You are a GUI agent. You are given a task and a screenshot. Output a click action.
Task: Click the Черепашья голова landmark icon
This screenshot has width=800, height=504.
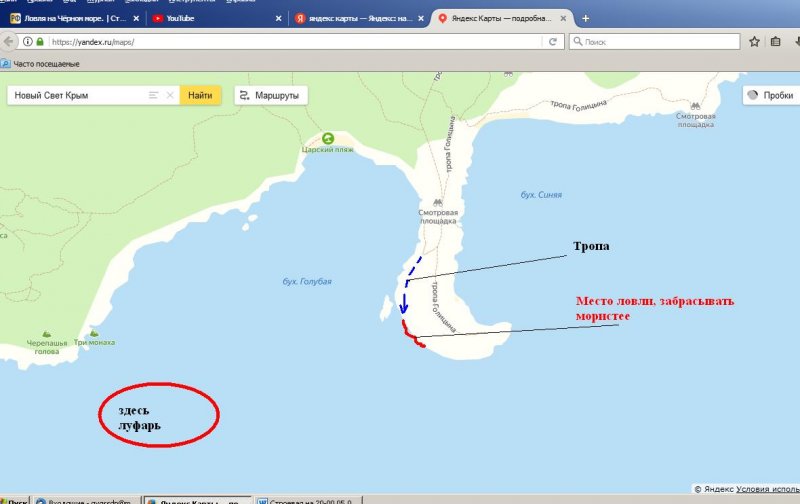point(46,333)
